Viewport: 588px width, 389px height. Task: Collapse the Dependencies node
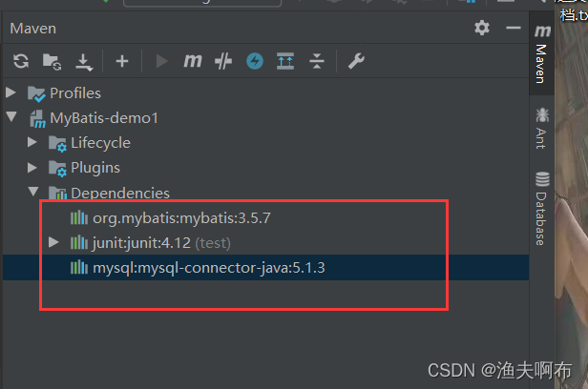point(33,192)
